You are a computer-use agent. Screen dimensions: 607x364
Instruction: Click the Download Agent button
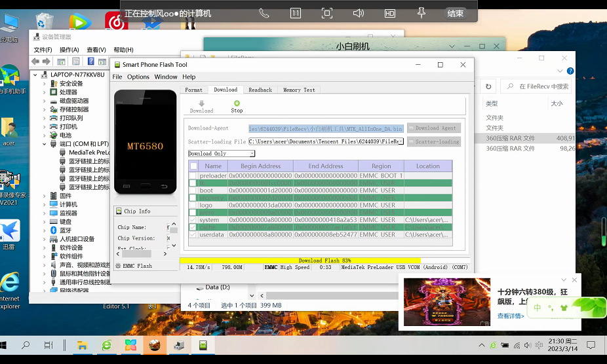click(x=433, y=128)
